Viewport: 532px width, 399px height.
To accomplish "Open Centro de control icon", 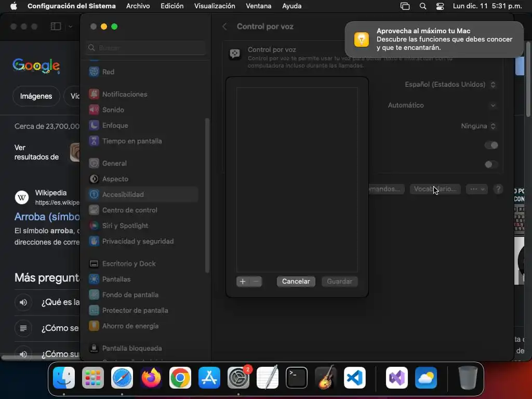I will click(x=94, y=210).
